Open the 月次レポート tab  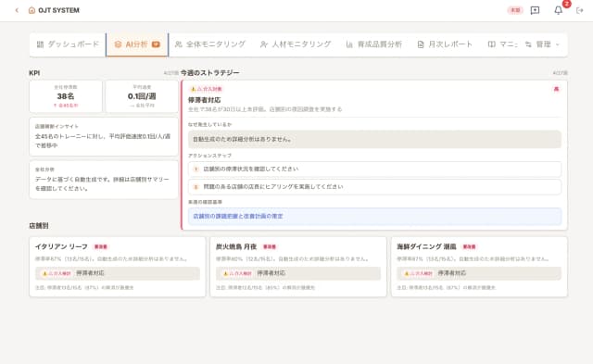pos(445,44)
